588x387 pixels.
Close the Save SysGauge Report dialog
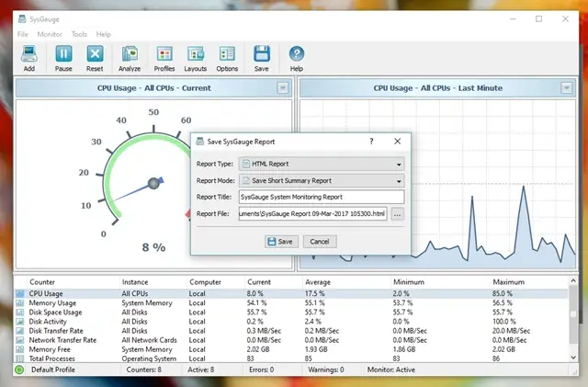pyautogui.click(x=398, y=142)
